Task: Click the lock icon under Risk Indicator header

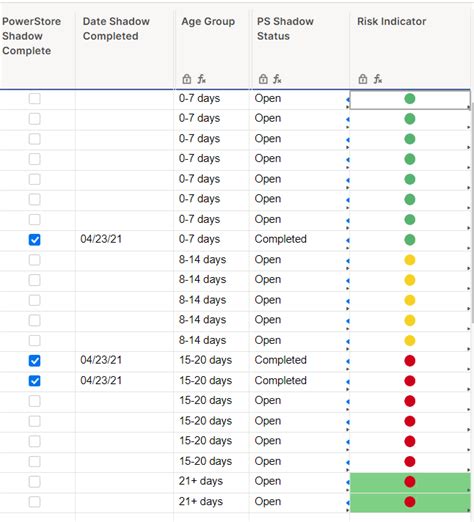Action: coord(363,79)
